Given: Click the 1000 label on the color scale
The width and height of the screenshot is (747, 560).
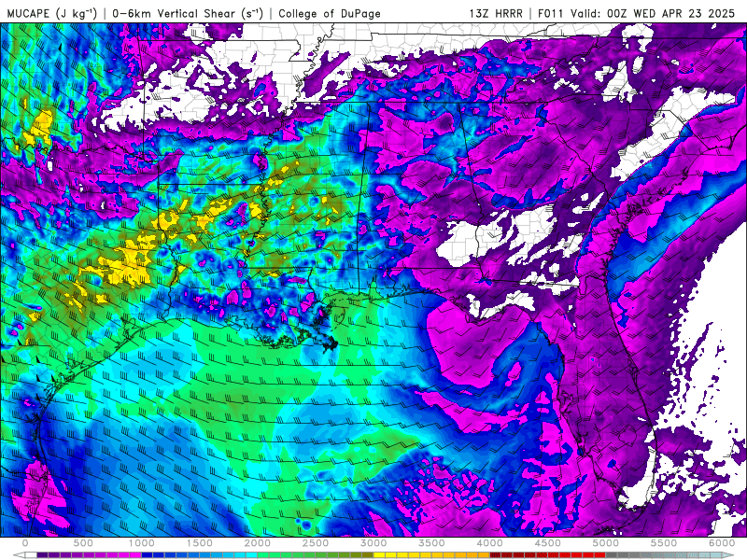Looking at the screenshot, I should pos(142,543).
